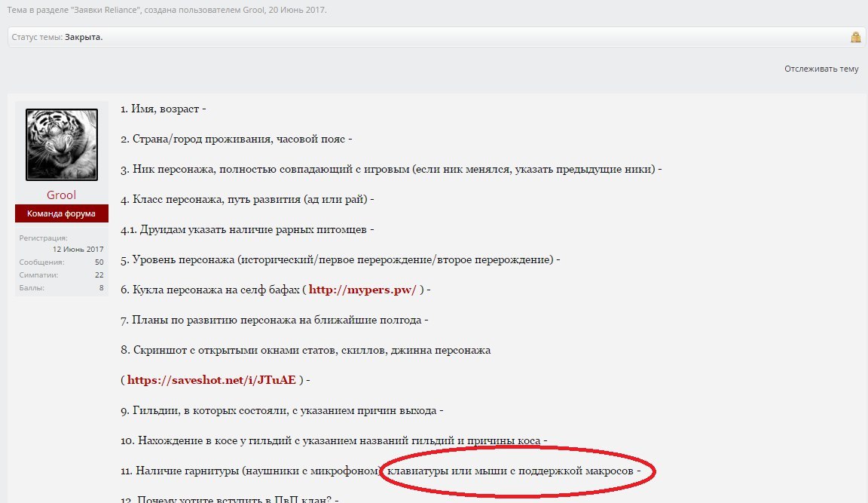
Task: Click the message count 50
Action: [x=99, y=262]
